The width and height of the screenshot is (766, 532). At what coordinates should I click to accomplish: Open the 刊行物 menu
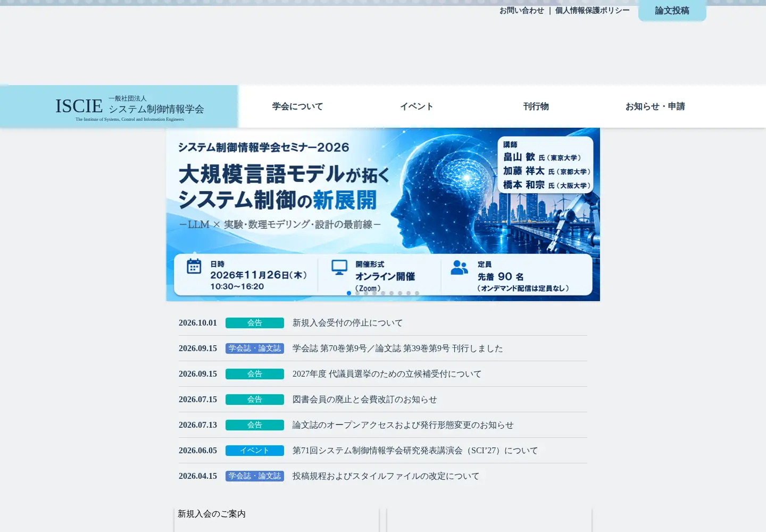pos(536,106)
